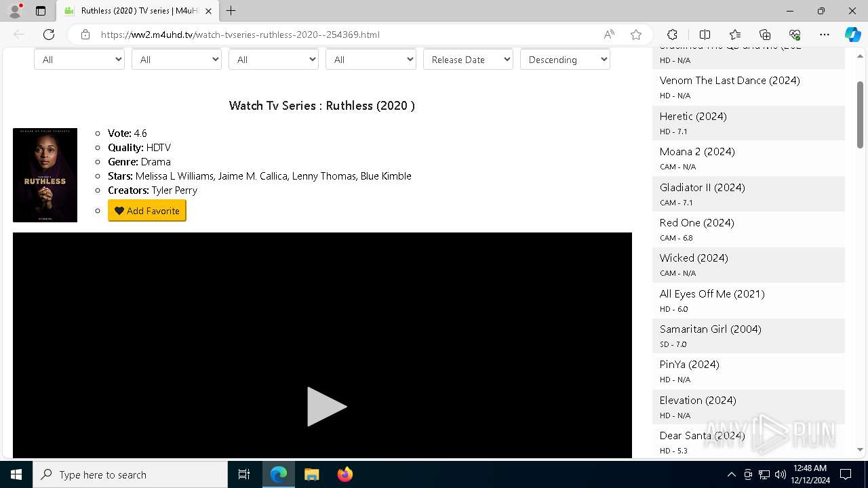Click the address bar URL
This screenshot has width=868, height=488.
click(240, 35)
